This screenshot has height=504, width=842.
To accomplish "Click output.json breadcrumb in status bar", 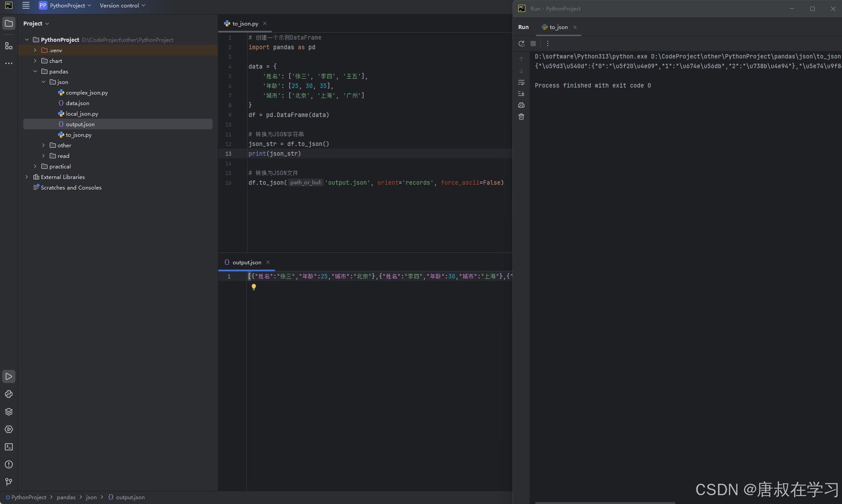I will (x=127, y=497).
